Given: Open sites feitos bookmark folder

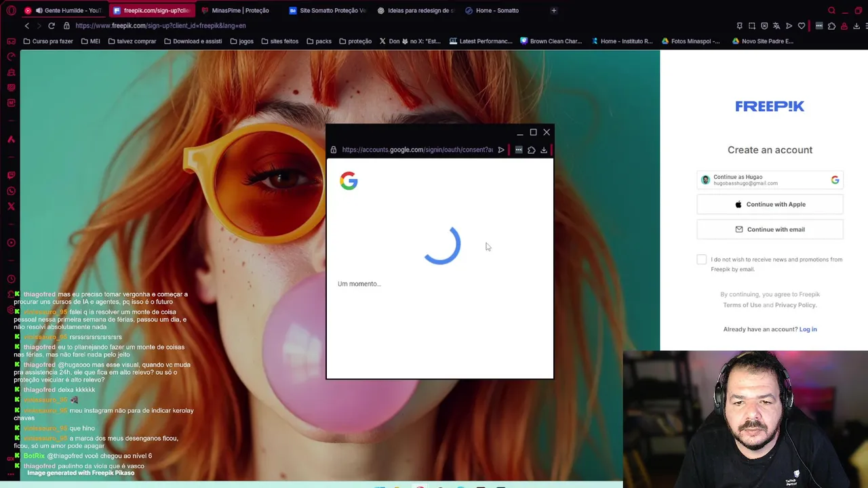Looking at the screenshot, I should [279, 41].
